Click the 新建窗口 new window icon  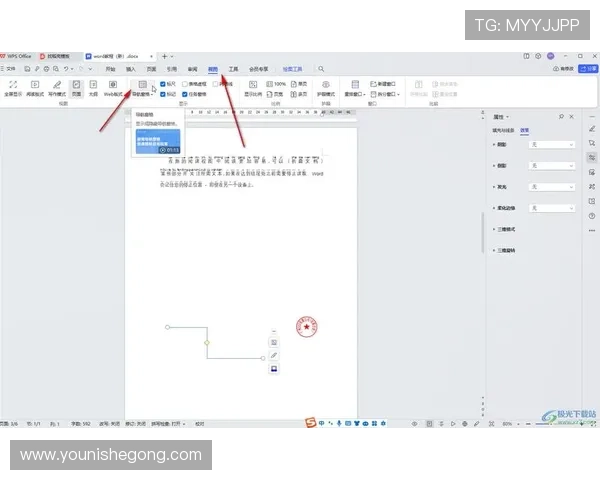pyautogui.click(x=370, y=84)
